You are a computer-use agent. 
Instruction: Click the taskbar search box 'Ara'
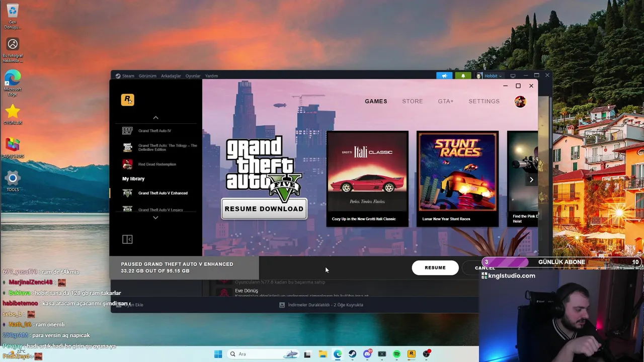[x=262, y=354]
